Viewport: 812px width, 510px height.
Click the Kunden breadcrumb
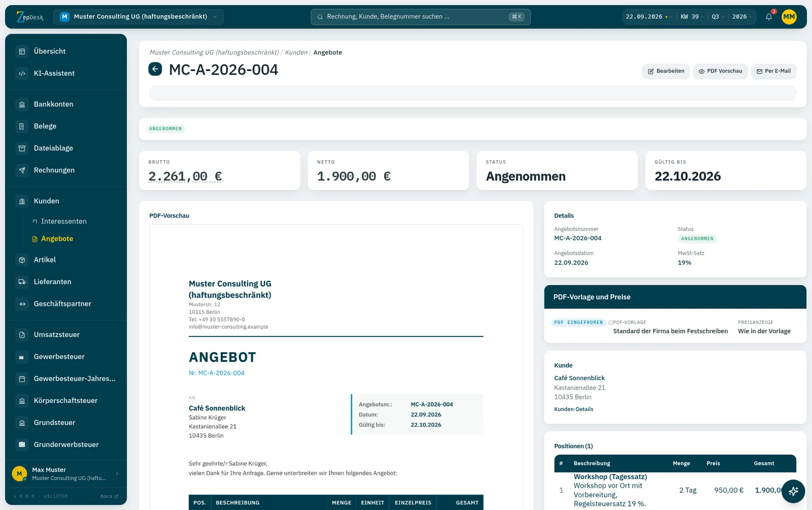296,53
